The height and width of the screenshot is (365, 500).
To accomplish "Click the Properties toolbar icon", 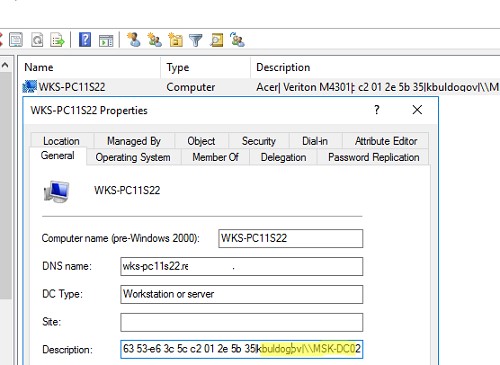I will (x=16, y=40).
